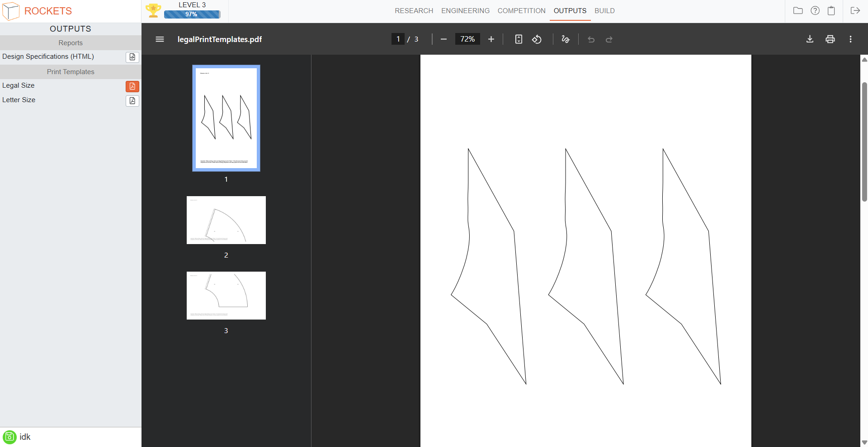Click the zoom percentage field
Screen dimensions: 868x447
tap(467, 39)
